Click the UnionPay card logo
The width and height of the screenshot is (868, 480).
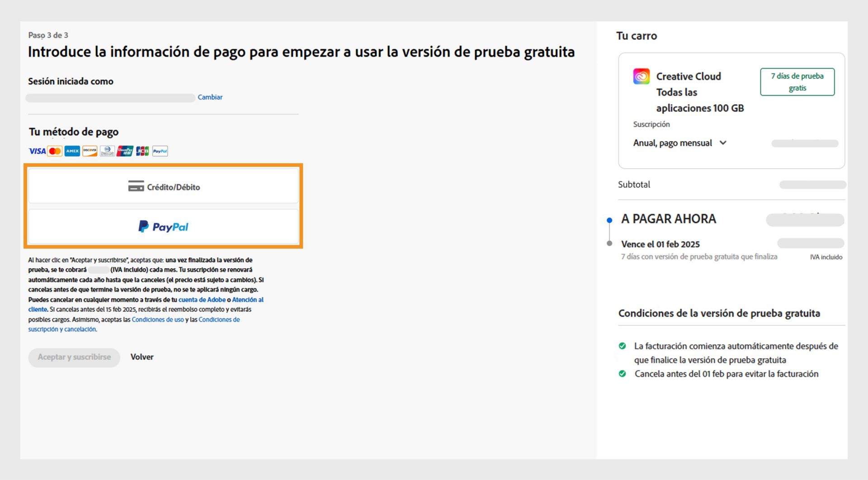pos(125,151)
